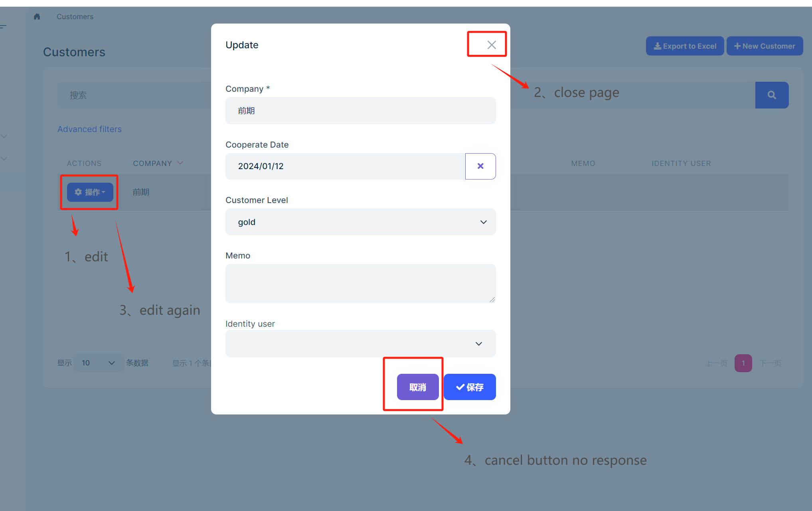Click inside the Memo text area
Image resolution: width=812 pixels, height=511 pixels.
point(360,284)
